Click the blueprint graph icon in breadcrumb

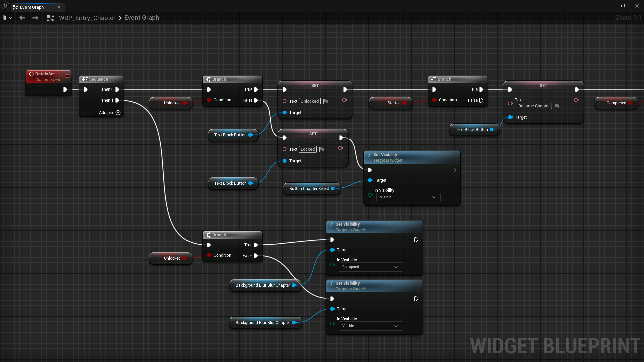(50, 18)
